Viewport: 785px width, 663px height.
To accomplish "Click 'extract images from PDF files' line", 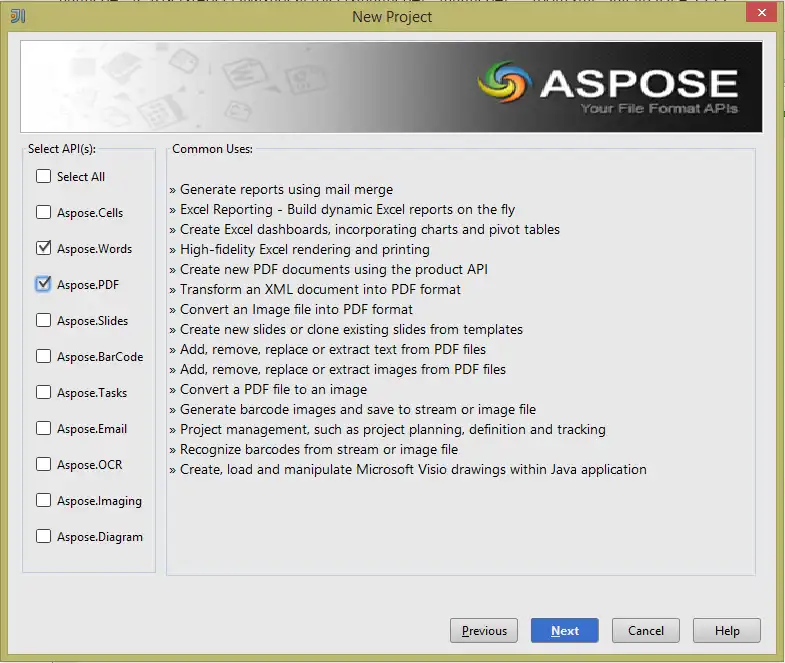I will (337, 370).
